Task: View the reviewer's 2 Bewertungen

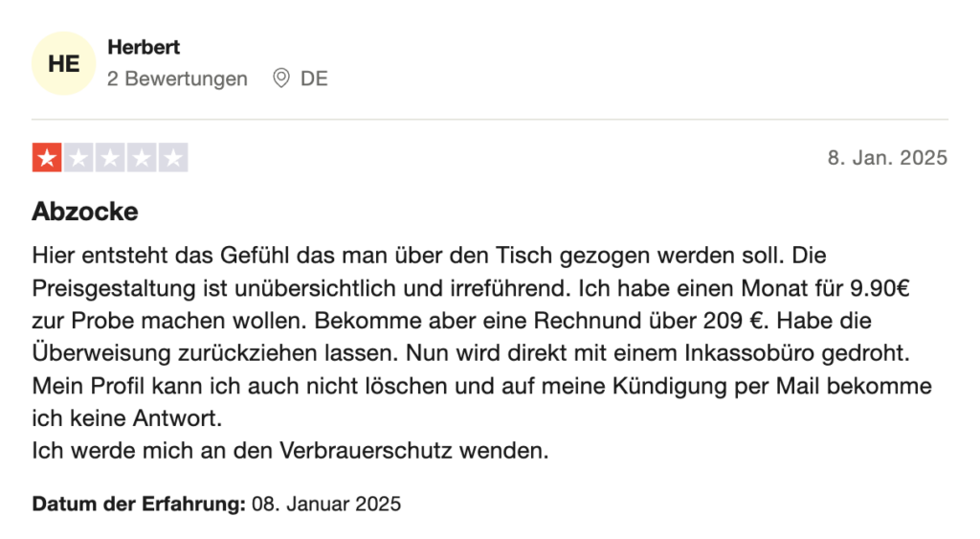Action: (x=177, y=79)
